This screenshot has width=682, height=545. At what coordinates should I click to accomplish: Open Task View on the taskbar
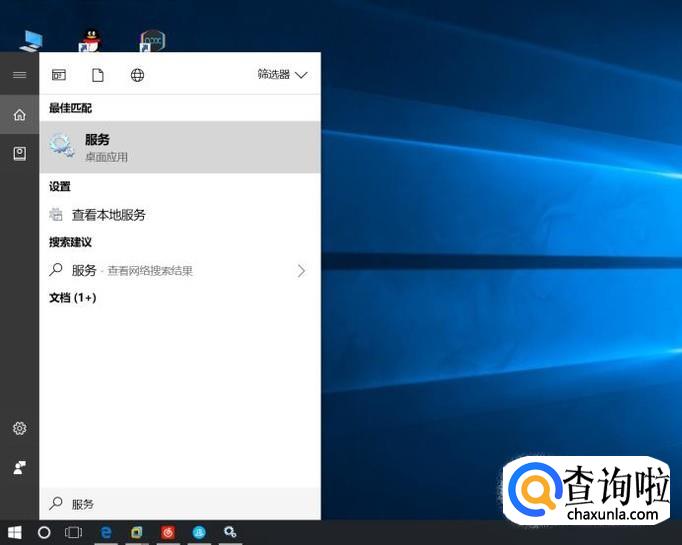(73, 532)
